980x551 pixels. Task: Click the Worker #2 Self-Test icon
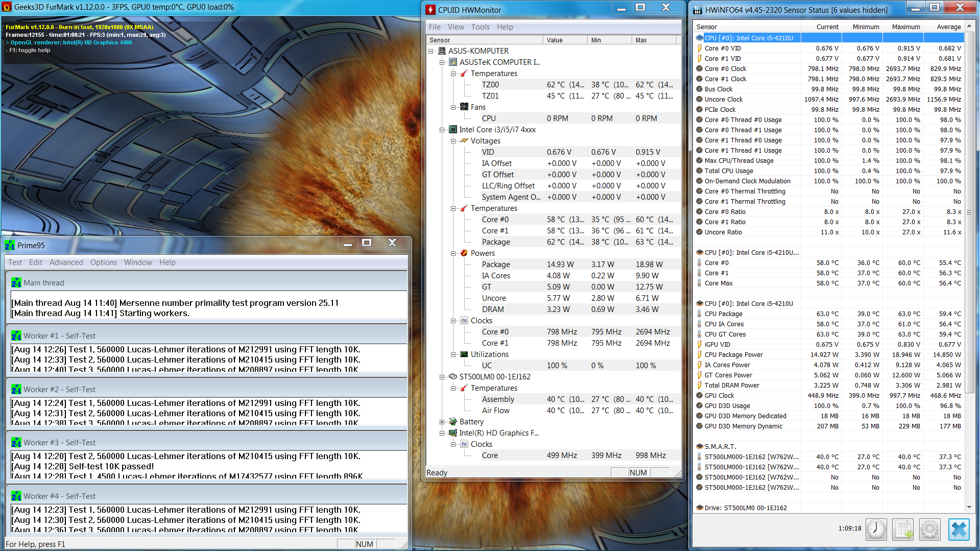[x=16, y=390]
